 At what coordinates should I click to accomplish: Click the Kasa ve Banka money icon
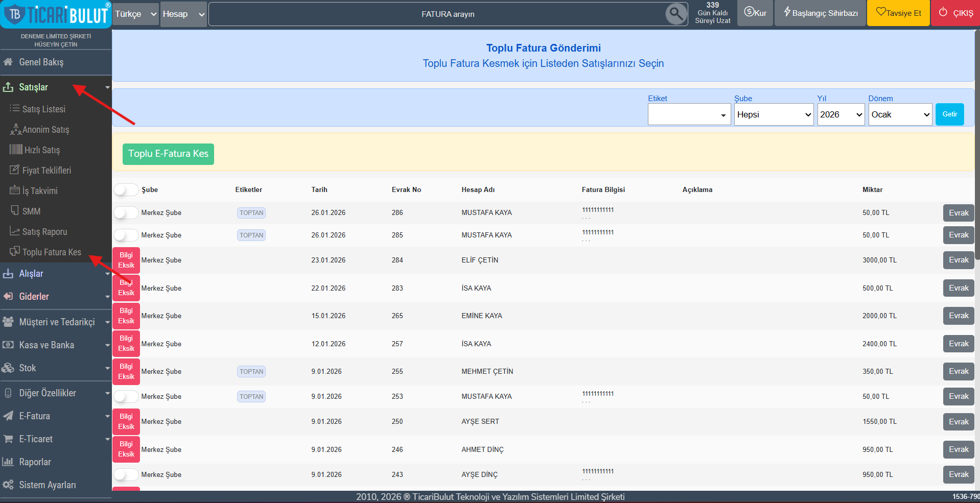(x=8, y=345)
